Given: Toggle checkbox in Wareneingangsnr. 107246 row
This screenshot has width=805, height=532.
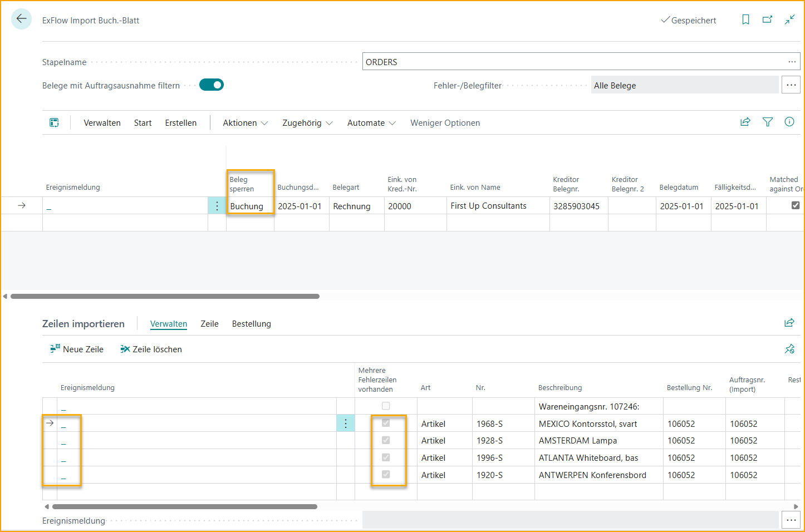Looking at the screenshot, I should (386, 406).
